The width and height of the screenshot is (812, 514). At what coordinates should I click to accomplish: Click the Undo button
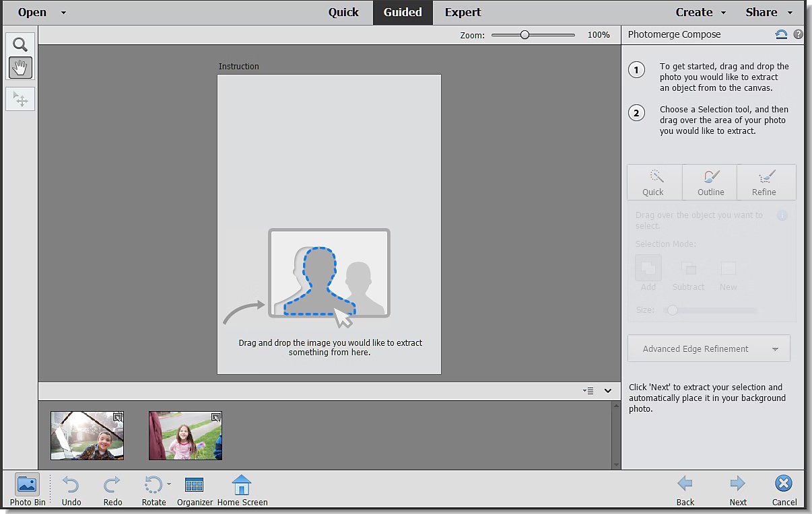pos(71,489)
